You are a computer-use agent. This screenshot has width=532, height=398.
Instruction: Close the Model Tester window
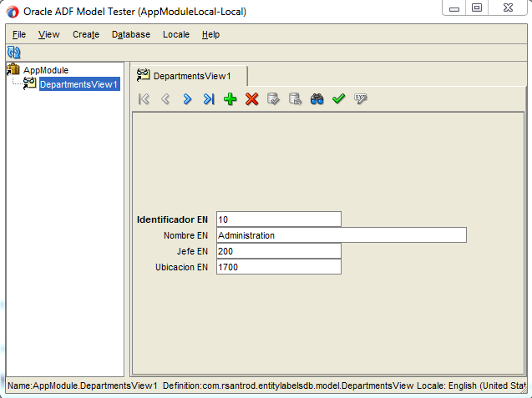[x=508, y=8]
